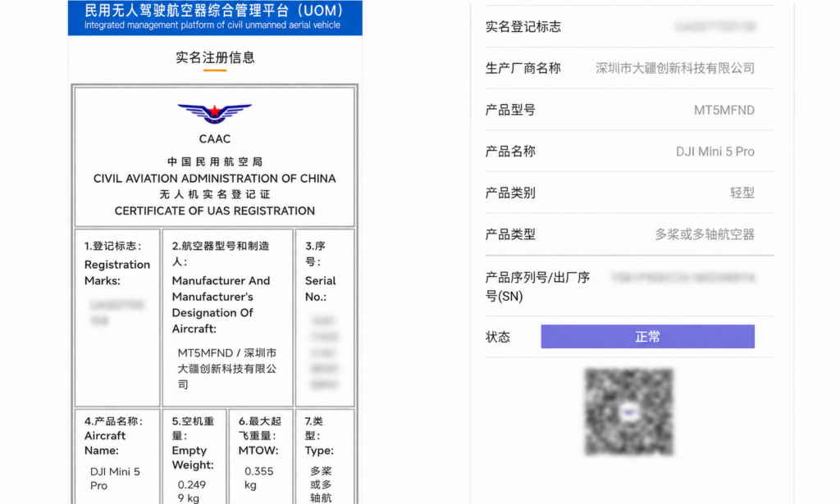Click the 轻型 category value
The width and height of the screenshot is (840, 504).
pyautogui.click(x=742, y=193)
